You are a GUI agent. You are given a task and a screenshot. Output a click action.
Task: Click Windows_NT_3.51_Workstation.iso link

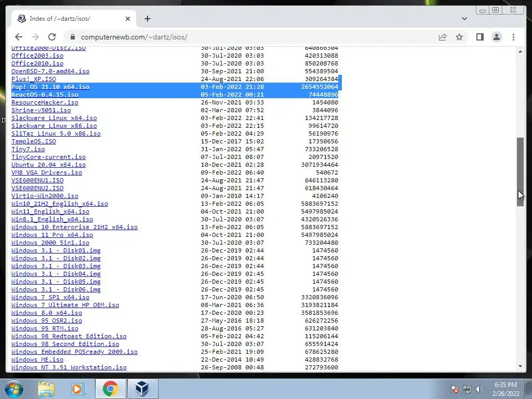[69, 368]
